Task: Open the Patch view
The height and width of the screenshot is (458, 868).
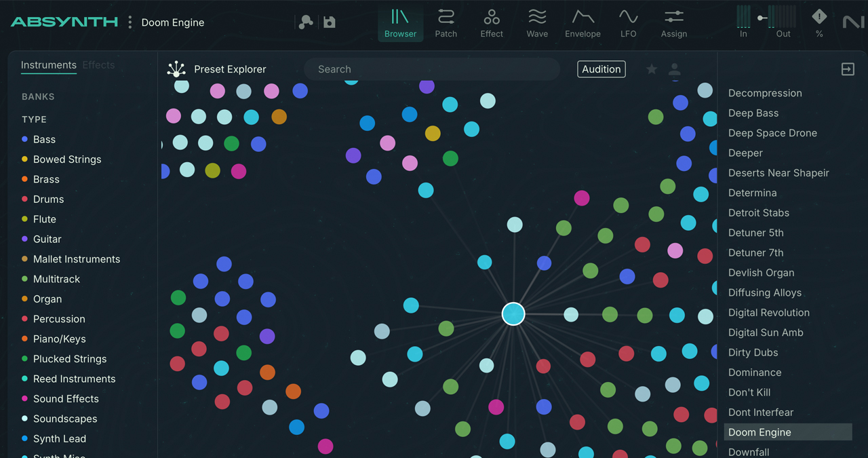Action: [x=446, y=22]
